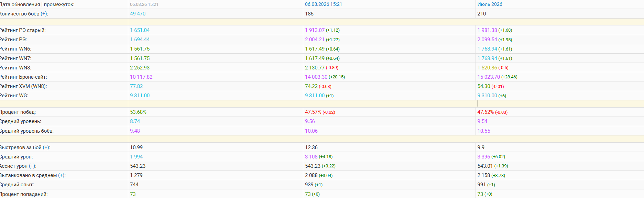Select the 1 994 average damage
Screen dimensions: 644x198
(136, 157)
